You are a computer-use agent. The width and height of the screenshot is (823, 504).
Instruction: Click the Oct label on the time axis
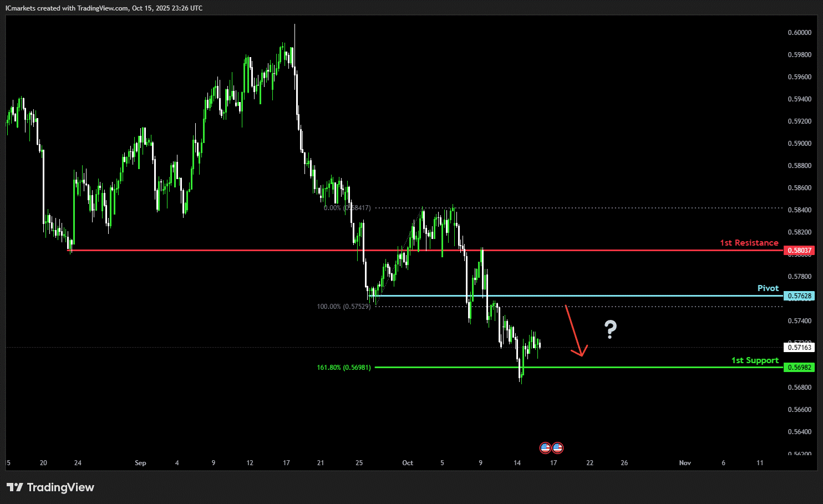click(408, 463)
